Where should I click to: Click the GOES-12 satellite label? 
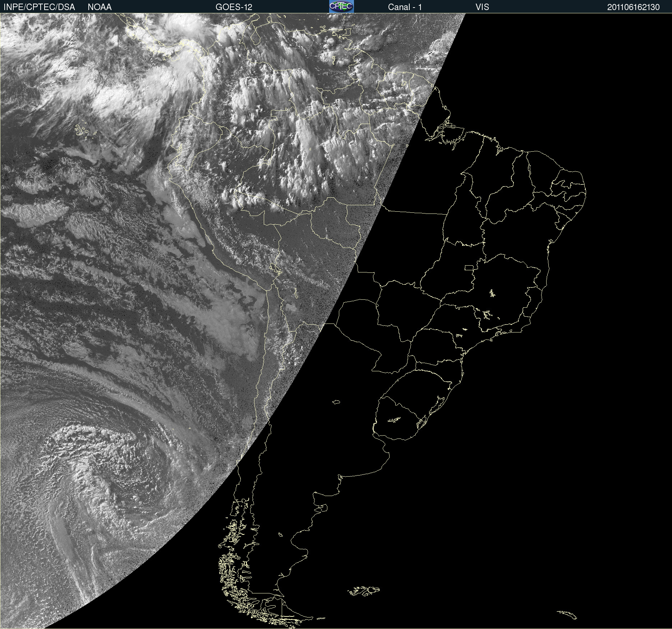point(234,7)
